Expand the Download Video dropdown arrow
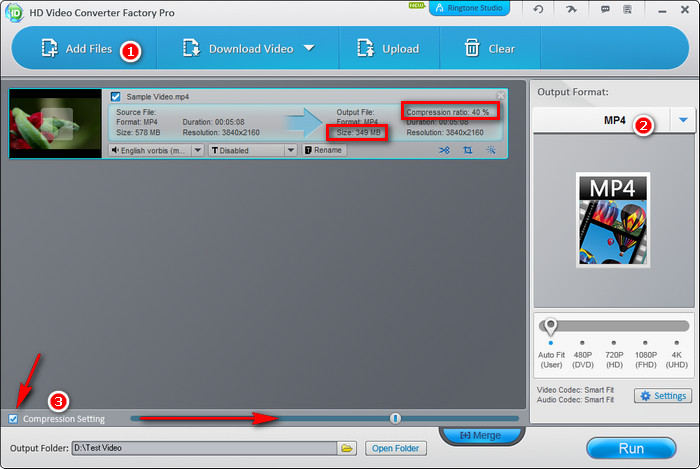Viewport: 700px width, 469px height. (x=309, y=48)
